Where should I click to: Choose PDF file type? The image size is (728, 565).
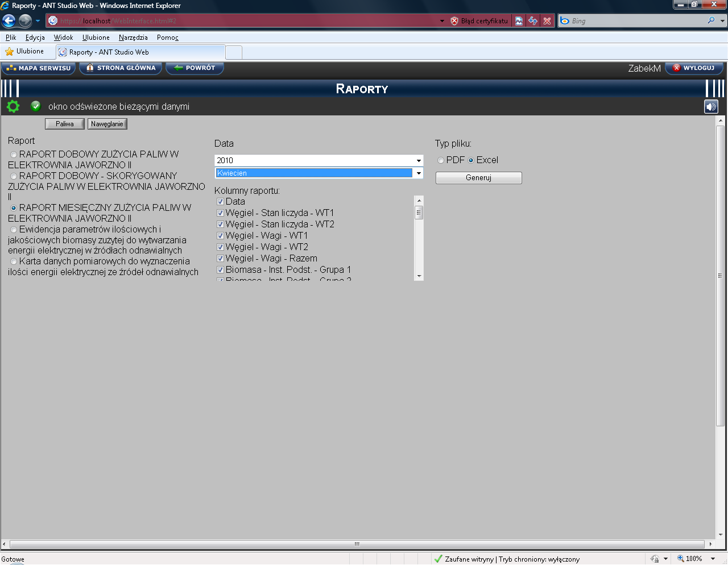pos(441,160)
